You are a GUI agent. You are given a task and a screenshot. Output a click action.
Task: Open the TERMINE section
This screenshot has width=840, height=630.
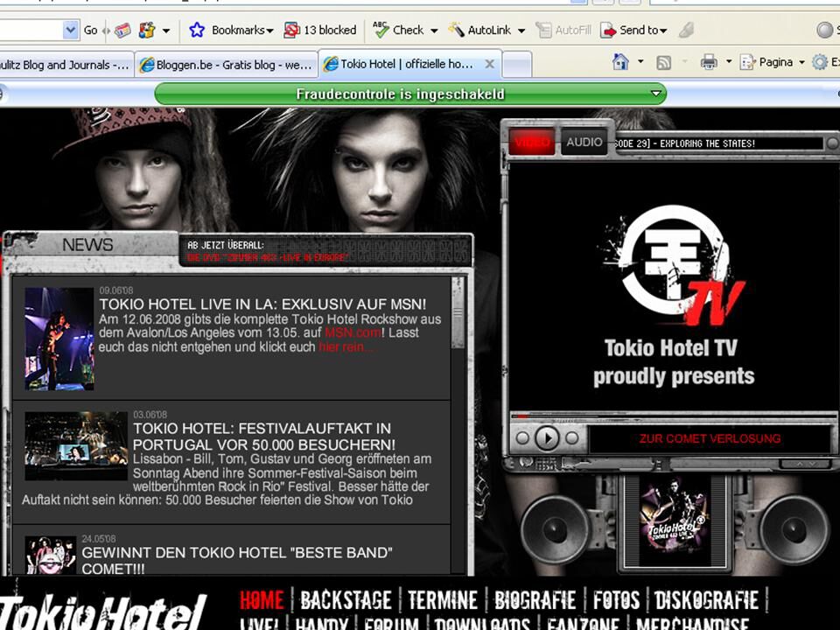click(443, 600)
